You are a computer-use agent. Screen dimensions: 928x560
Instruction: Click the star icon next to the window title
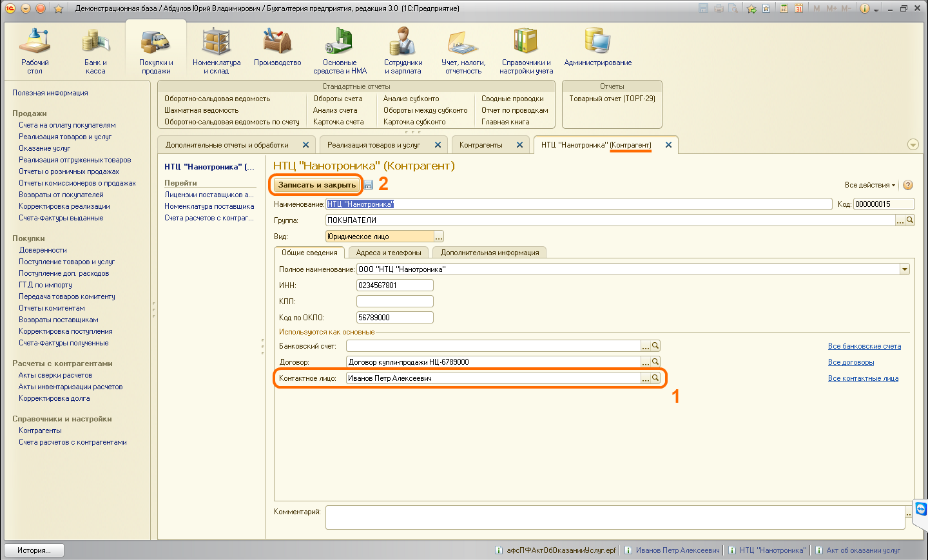59,8
